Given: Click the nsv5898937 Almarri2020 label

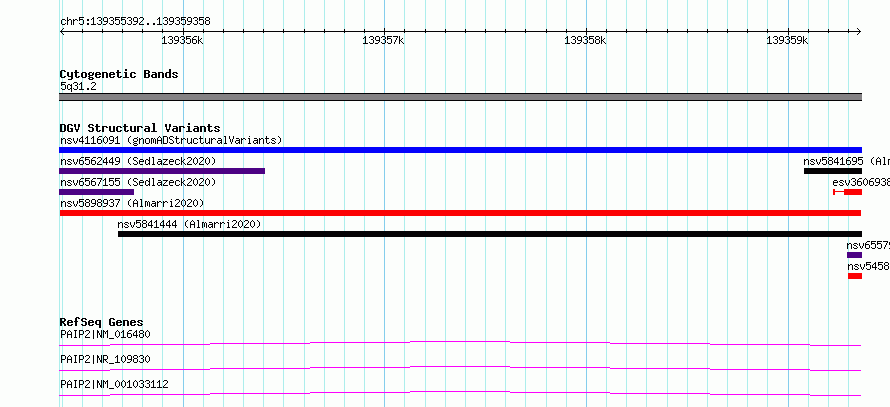Looking at the screenshot, I should [x=132, y=203].
